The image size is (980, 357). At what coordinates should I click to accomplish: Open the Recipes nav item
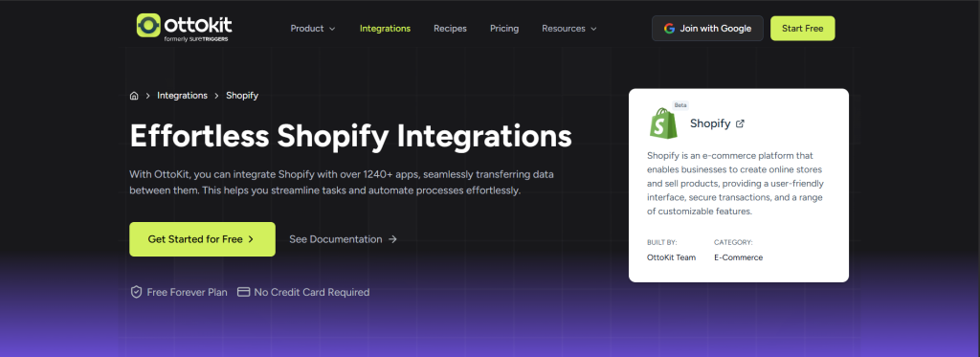click(450, 28)
